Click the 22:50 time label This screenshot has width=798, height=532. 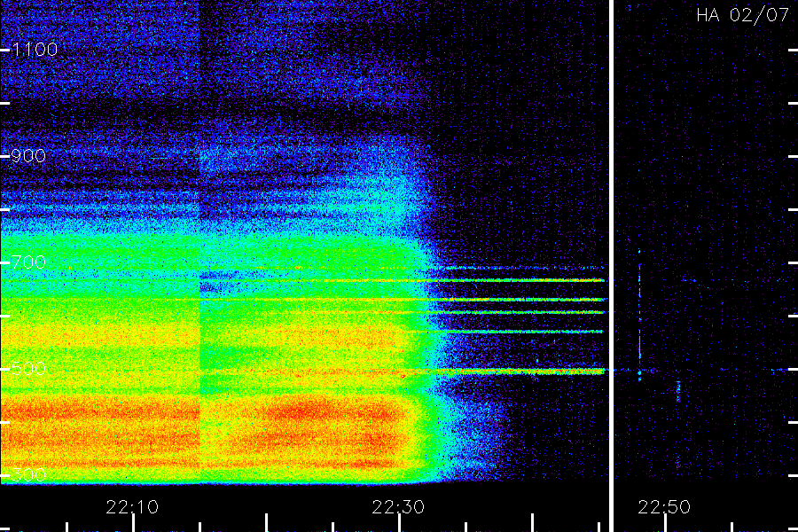[664, 507]
